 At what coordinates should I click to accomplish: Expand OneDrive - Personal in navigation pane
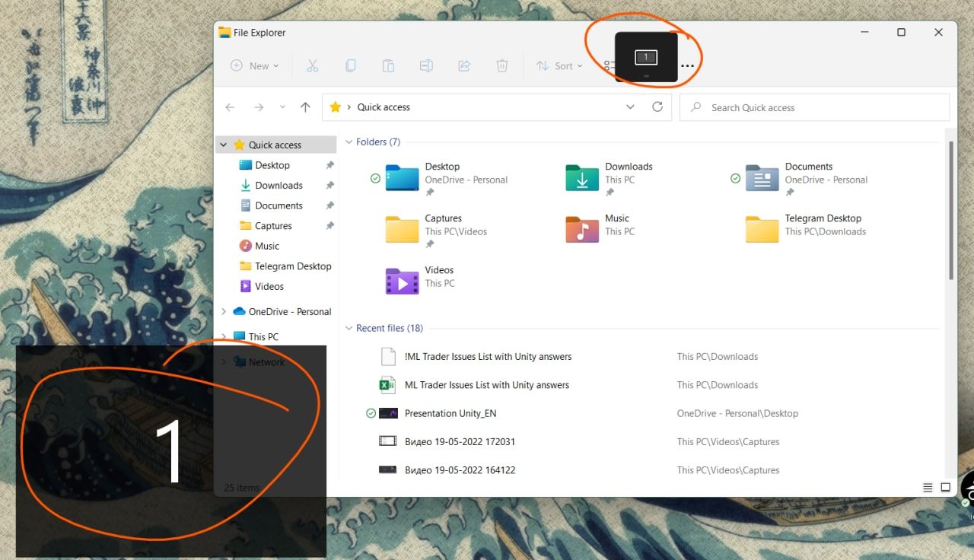pyautogui.click(x=224, y=311)
